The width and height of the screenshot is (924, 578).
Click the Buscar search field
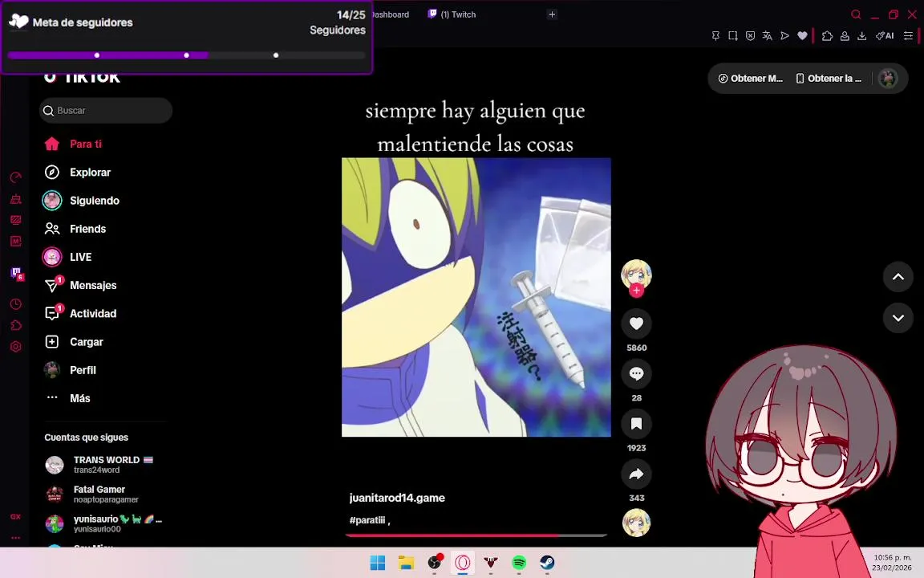[106, 110]
